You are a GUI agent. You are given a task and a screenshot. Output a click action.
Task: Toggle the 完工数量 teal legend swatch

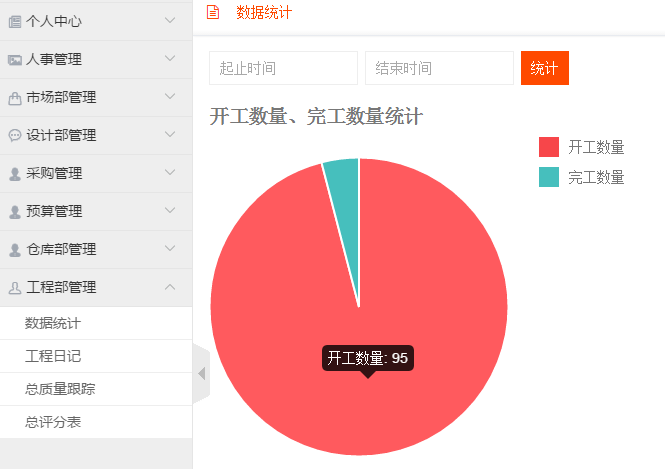pyautogui.click(x=549, y=177)
